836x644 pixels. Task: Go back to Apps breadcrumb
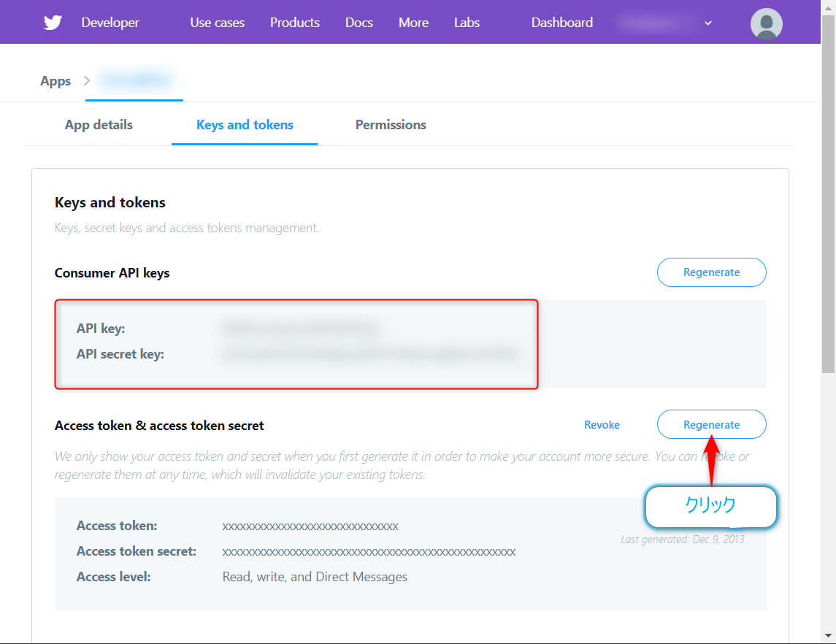click(55, 81)
